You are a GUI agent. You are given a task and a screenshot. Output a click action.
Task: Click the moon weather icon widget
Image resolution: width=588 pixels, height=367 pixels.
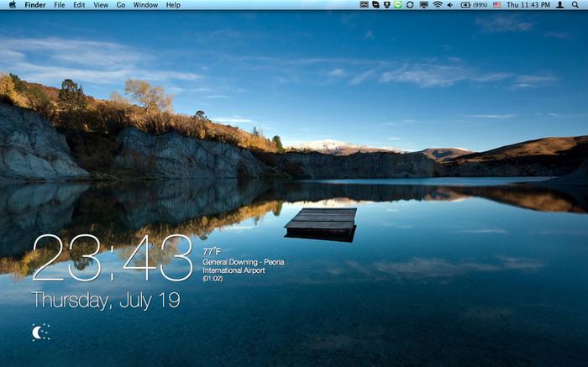pyautogui.click(x=41, y=332)
